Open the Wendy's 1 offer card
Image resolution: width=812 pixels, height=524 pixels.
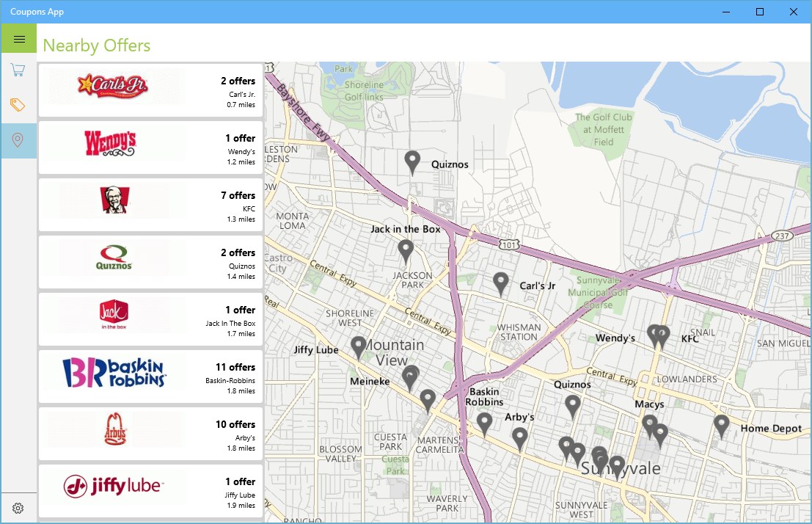pos(150,148)
